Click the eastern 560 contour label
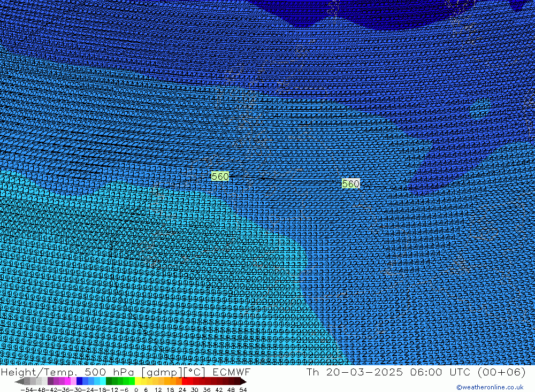 tap(351, 183)
